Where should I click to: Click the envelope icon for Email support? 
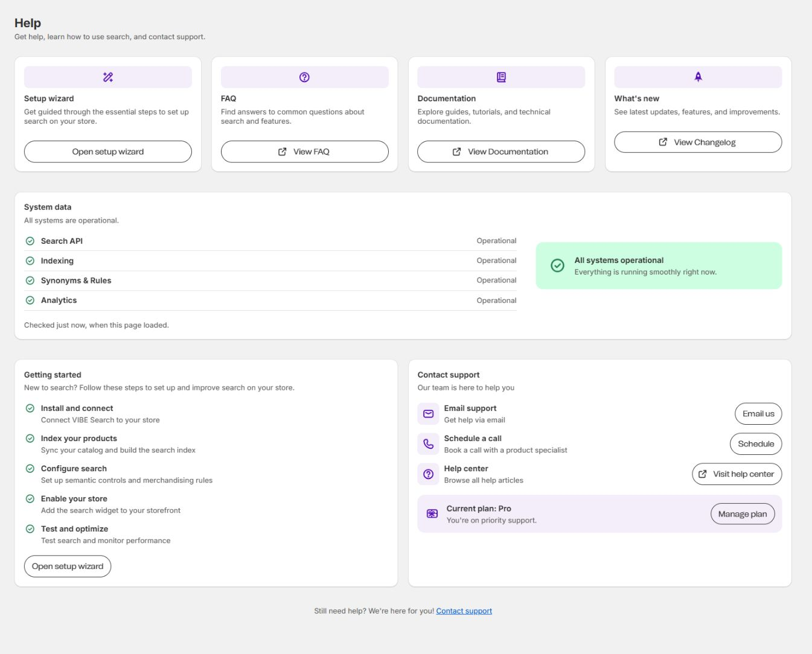[429, 414]
